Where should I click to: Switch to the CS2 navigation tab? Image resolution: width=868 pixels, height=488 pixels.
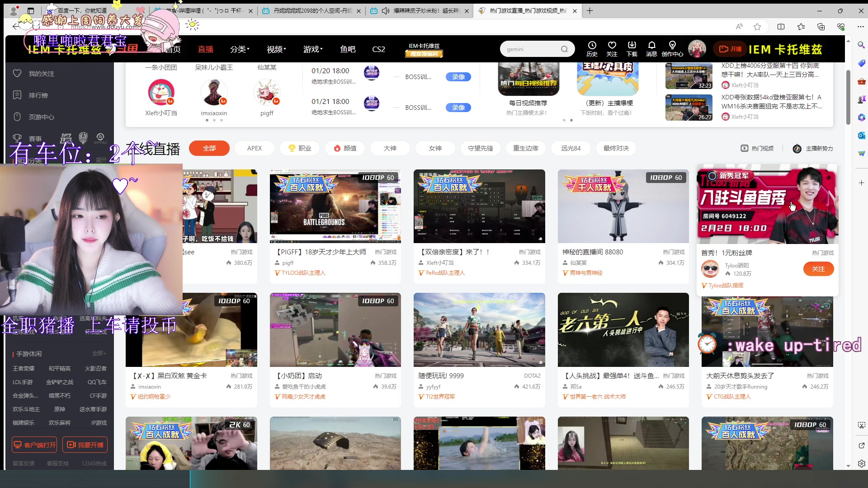click(x=378, y=49)
